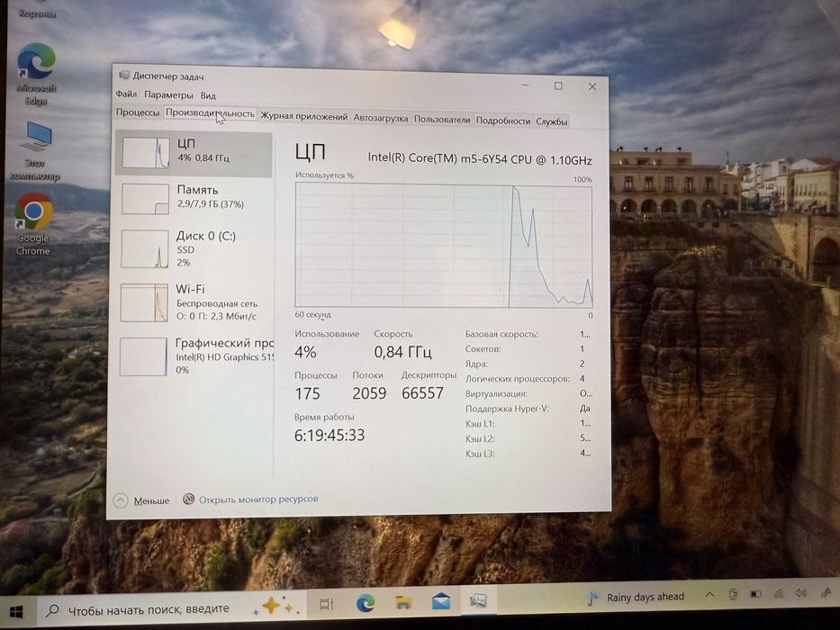840x630 pixels.
Task: Click the Использование value 4%
Action: [305, 352]
